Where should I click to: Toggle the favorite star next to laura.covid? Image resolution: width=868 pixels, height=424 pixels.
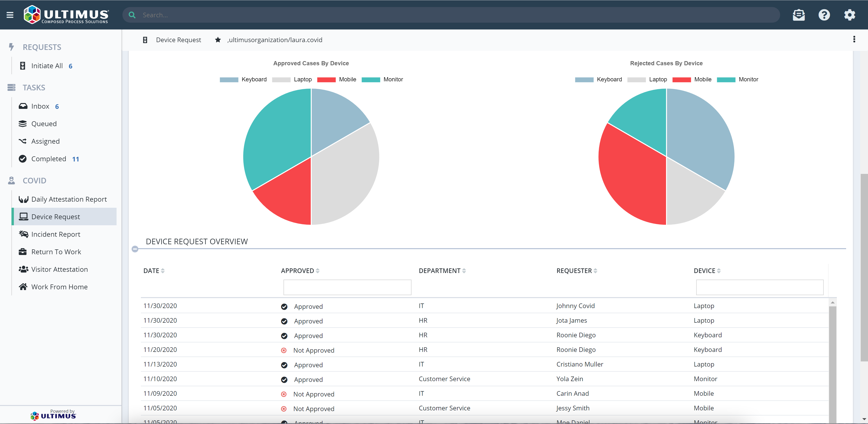(x=218, y=39)
